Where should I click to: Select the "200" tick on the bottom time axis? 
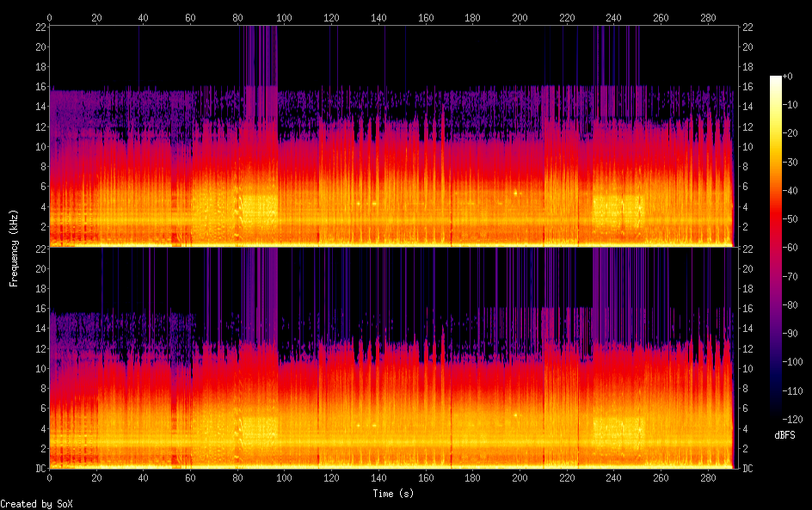point(520,478)
